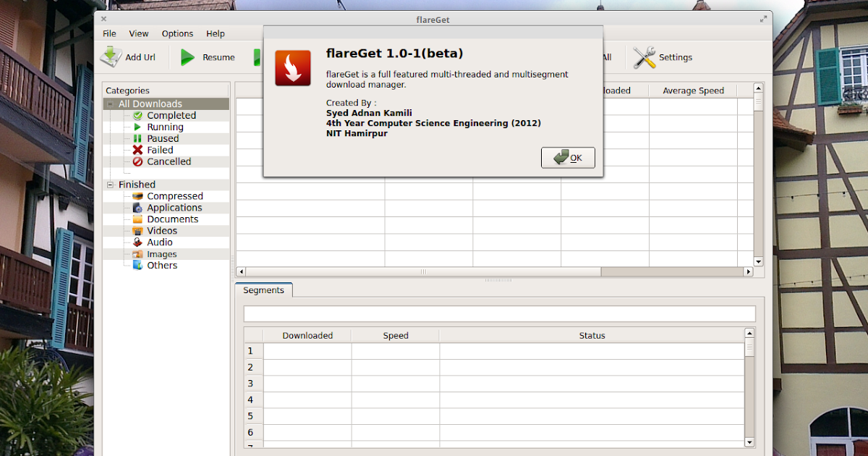Click the Failed red cross icon

pyautogui.click(x=137, y=150)
